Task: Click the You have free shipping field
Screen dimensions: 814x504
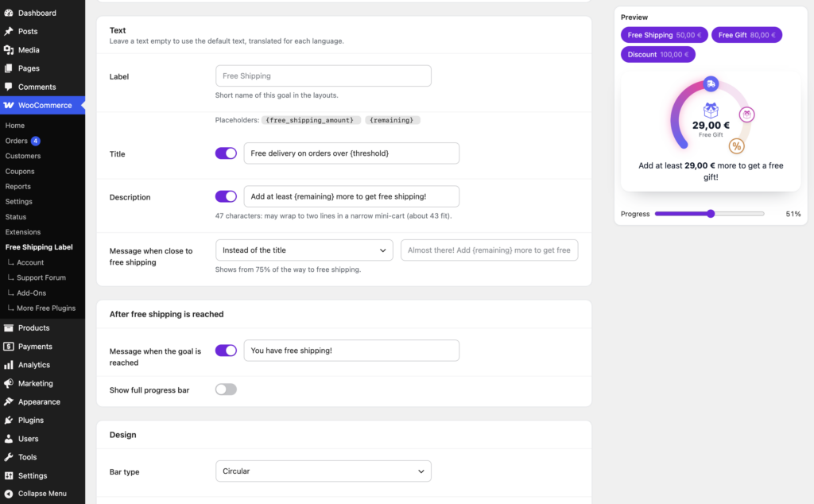Action: (x=351, y=351)
